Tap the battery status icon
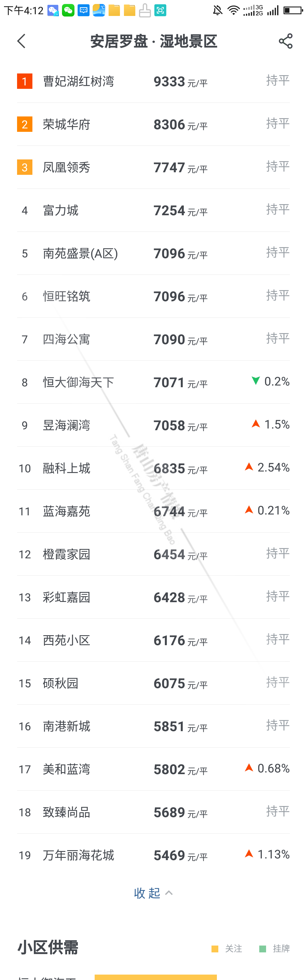The image size is (307, 980). pos(293,10)
